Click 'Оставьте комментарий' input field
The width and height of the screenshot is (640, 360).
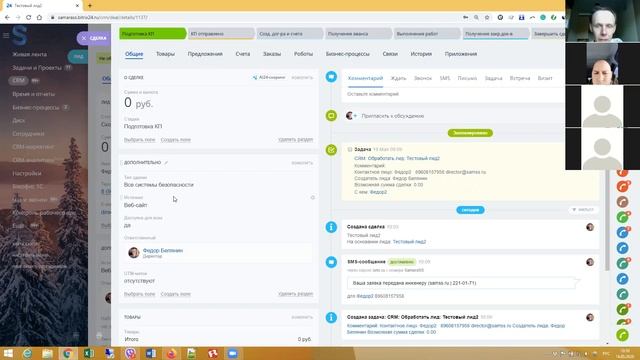[454, 94]
